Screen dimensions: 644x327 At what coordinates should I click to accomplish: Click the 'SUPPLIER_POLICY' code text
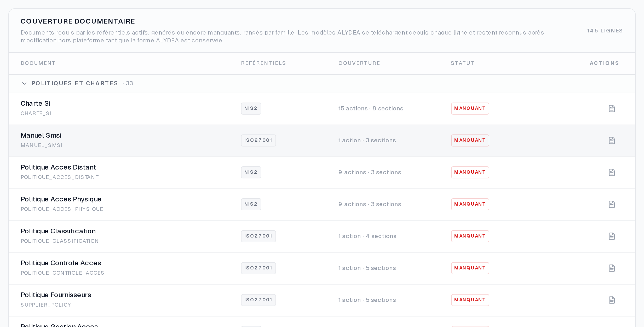(x=46, y=305)
